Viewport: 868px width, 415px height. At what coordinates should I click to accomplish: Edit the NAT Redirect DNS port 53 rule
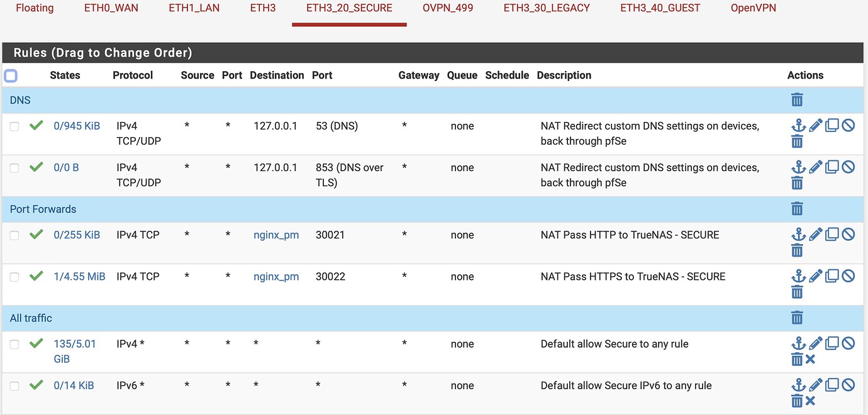coord(815,125)
